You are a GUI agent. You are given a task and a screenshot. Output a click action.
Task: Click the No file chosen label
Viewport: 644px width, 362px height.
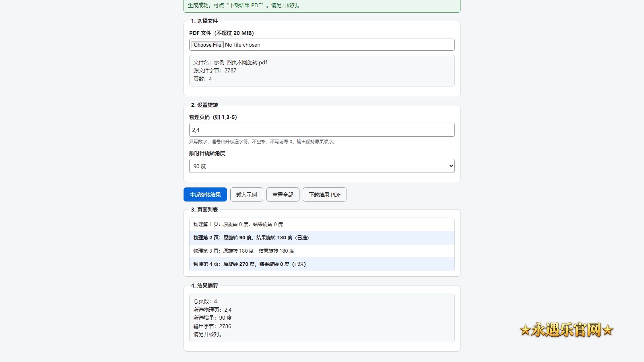coord(243,45)
